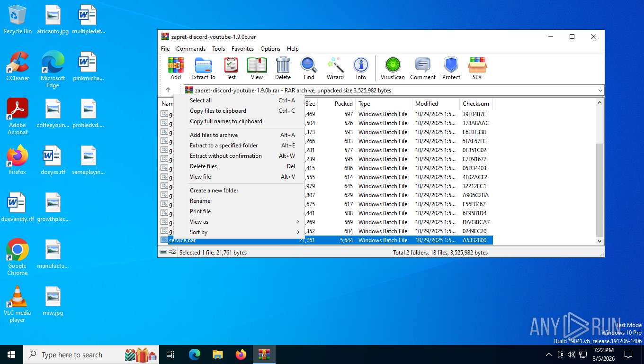The width and height of the screenshot is (644, 364).
Task: Open Task View on taskbar
Action: tap(170, 355)
